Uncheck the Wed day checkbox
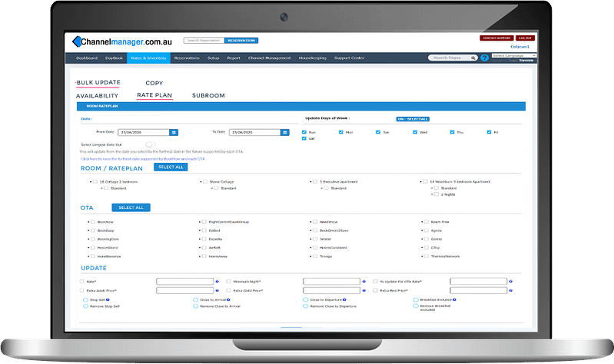The height and width of the screenshot is (364, 614). [x=415, y=132]
